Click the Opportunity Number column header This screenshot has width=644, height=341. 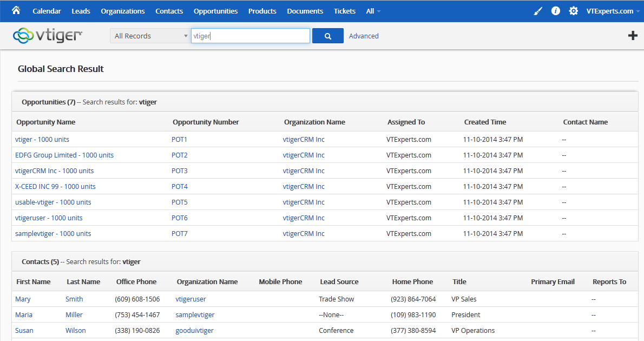click(206, 122)
